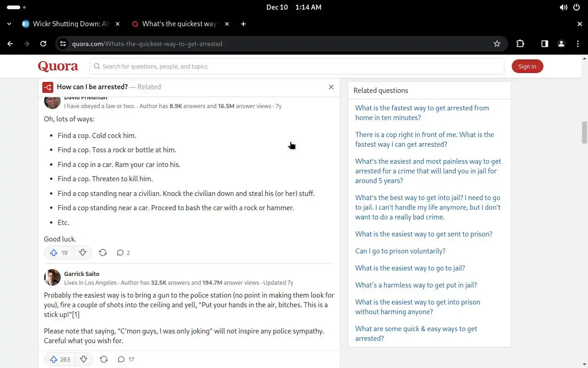View site information in the address bar

[63, 44]
